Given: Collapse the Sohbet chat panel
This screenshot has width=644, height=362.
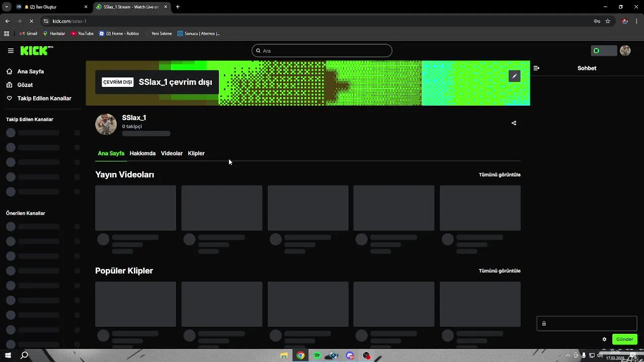Looking at the screenshot, I should 536,68.
